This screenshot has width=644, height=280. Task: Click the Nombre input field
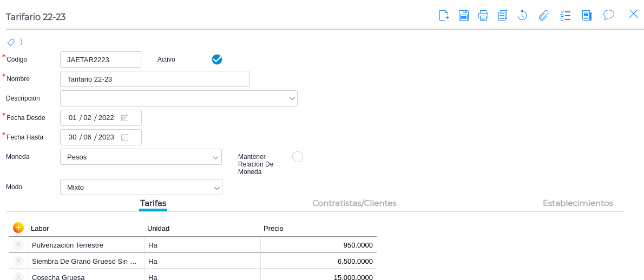[x=155, y=79]
